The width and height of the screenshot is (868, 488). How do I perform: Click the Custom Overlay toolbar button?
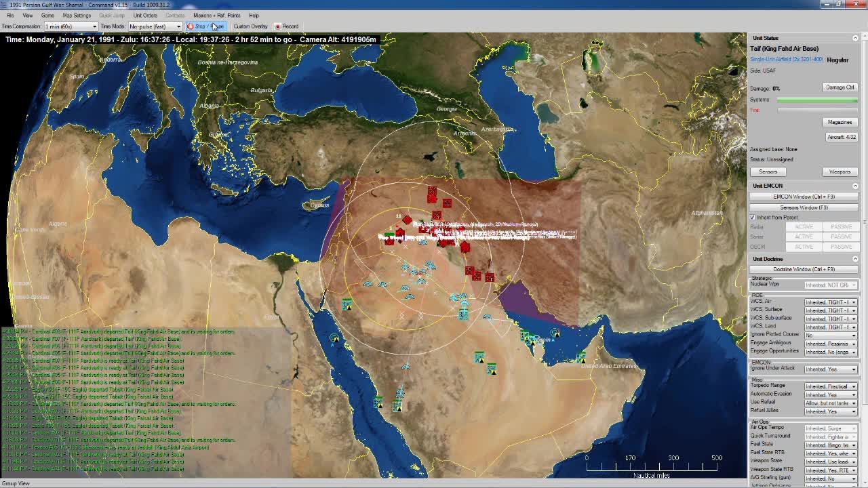coord(250,26)
